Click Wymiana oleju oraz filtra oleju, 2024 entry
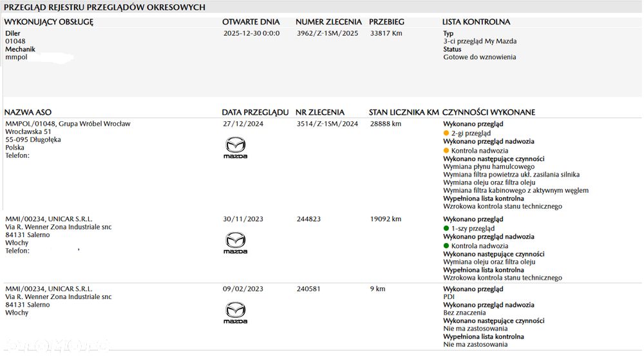Screen dimensions: 644x359 489,182
